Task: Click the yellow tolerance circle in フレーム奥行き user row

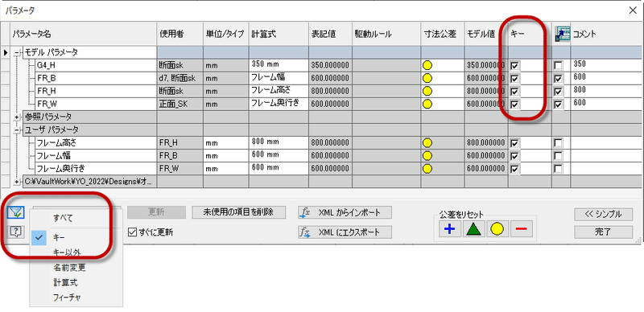Action: click(427, 169)
